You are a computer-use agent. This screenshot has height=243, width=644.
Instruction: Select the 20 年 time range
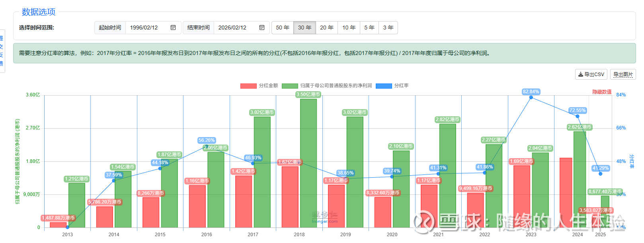click(x=327, y=27)
